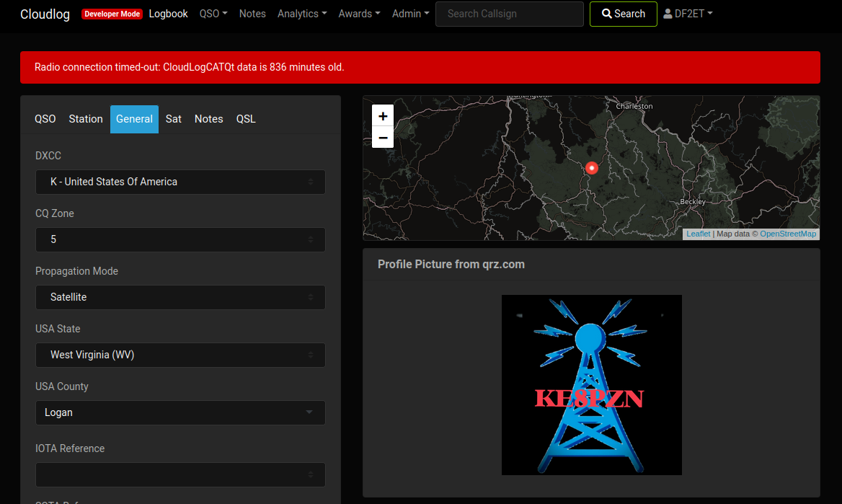This screenshot has width=842, height=504.
Task: Click the KE8PZN profile picture from qrz.com
Action: coord(591,384)
